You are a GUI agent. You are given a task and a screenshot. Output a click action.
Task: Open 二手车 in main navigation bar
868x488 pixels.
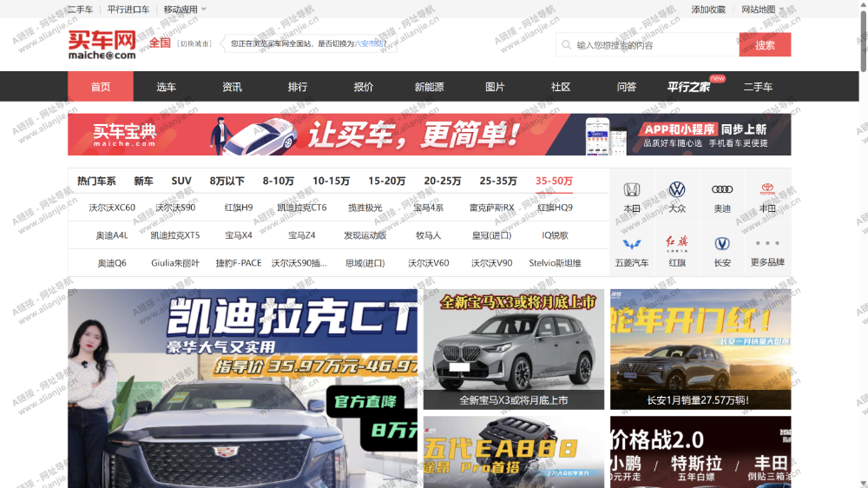coord(758,87)
